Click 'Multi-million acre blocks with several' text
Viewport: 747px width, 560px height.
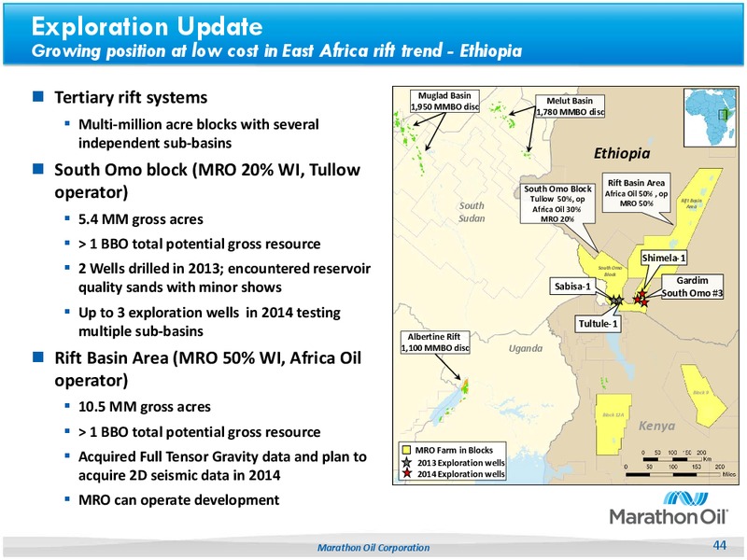pos(199,124)
